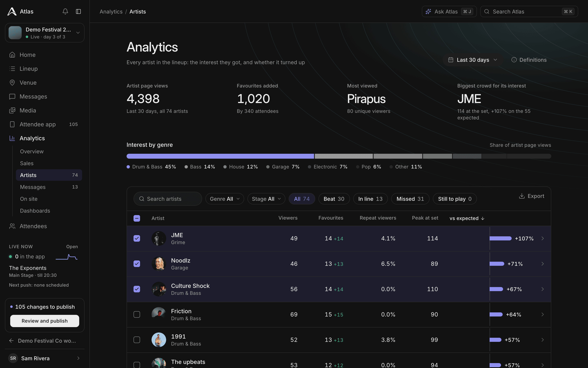The width and height of the screenshot is (588, 368).
Task: Click the Analytics bar chart icon
Action: pyautogui.click(x=12, y=138)
